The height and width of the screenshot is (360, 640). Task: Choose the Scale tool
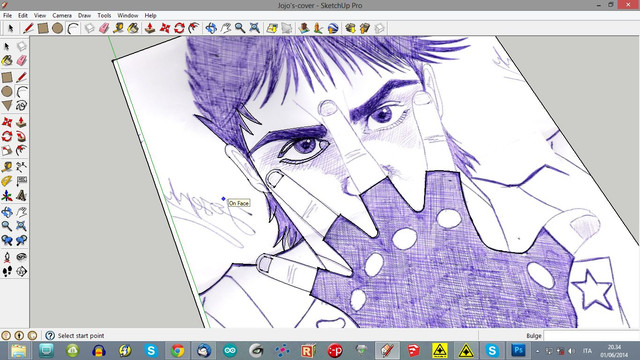click(x=7, y=151)
